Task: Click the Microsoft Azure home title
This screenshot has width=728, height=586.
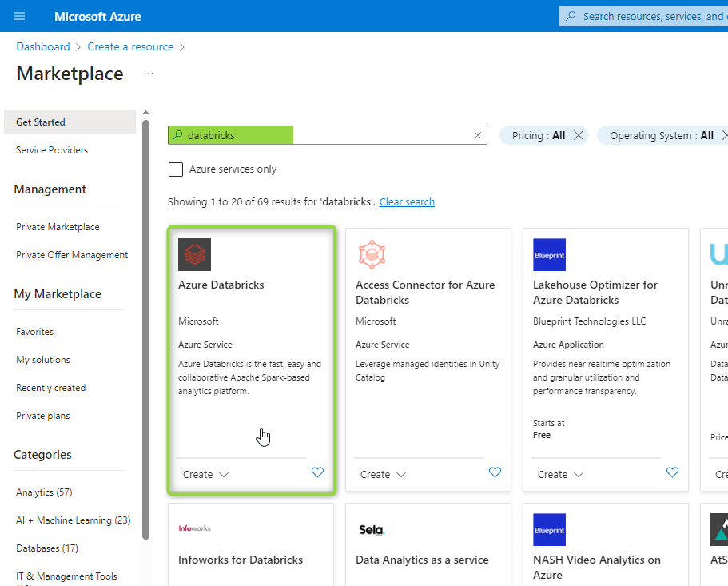Action: 97,16
